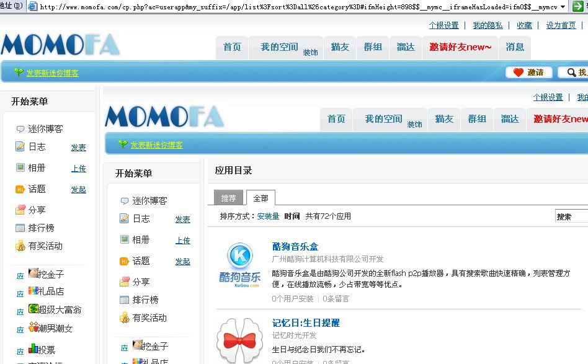Open 酷狗音乐盒 app title link
The image size is (588, 364).
[x=295, y=246]
